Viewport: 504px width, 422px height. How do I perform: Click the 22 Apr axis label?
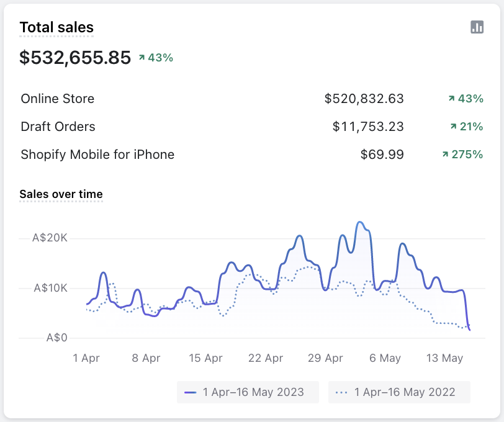[x=265, y=358]
